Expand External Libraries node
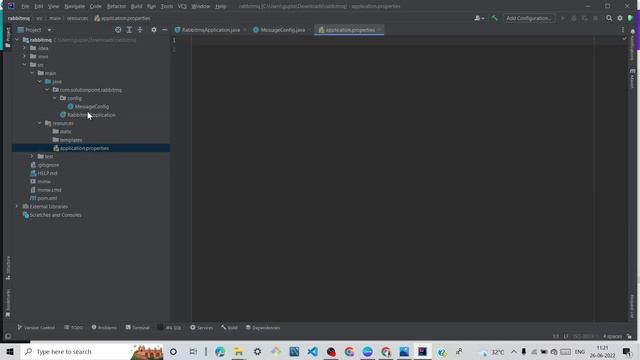Screen dimensions: 640x360 (x=17, y=207)
